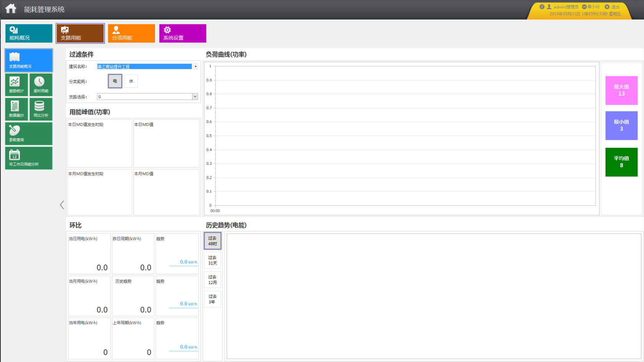This screenshot has height=362, width=644.
Task: Open 趋势统计 chart tile
Action: coord(16,85)
